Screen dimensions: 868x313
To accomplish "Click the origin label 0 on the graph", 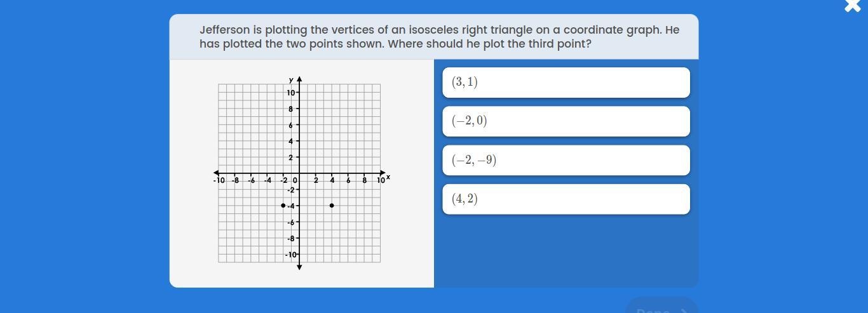I will [295, 181].
